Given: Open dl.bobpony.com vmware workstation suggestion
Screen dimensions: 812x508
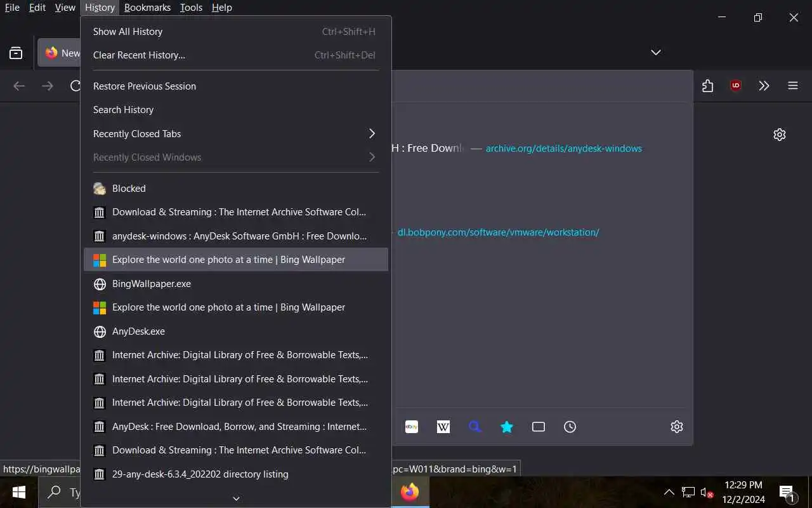Looking at the screenshot, I should click(499, 232).
